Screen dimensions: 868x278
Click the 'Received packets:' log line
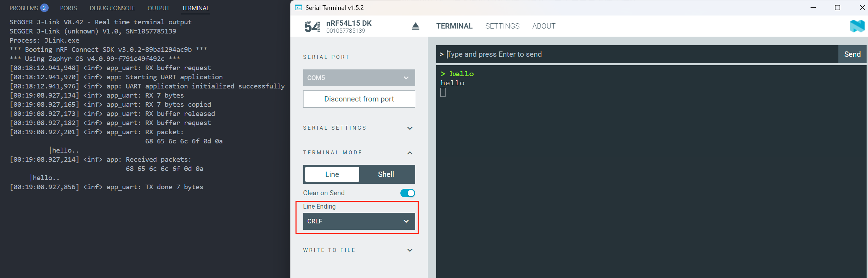point(100,160)
